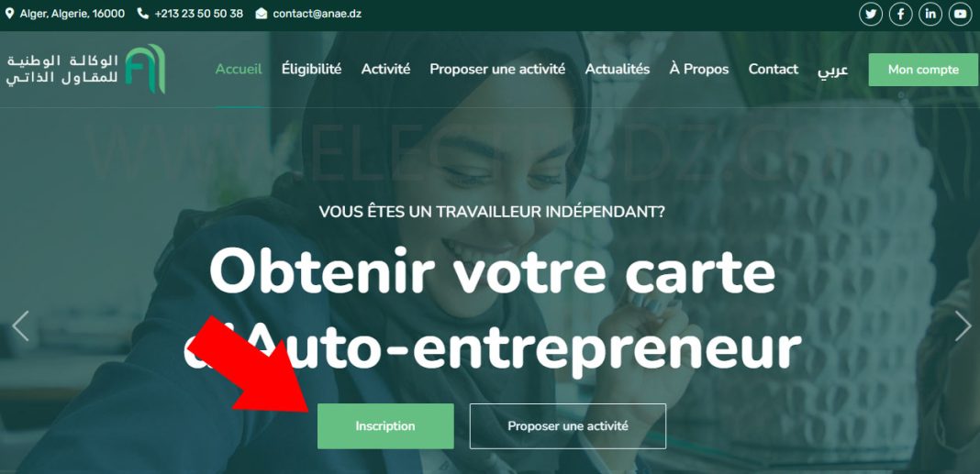Viewport: 980px width, 474px height.
Task: Switch the site language to عربي
Action: 832,70
